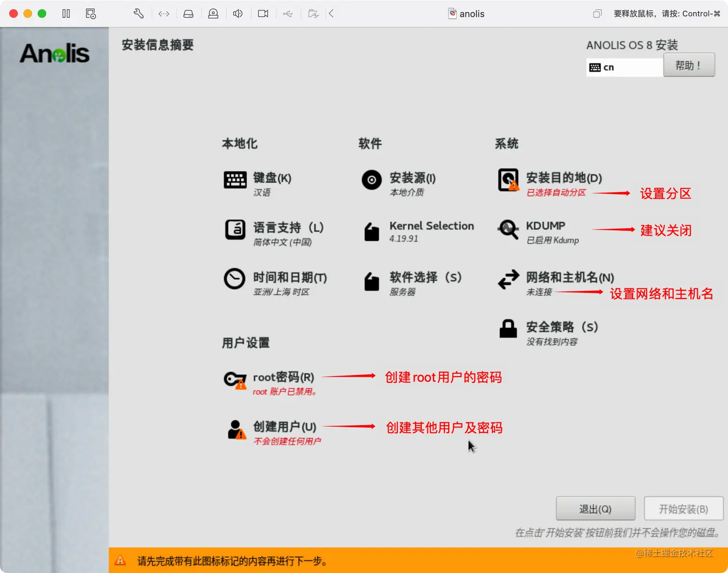Click the camera icon in toolbar

tap(263, 13)
